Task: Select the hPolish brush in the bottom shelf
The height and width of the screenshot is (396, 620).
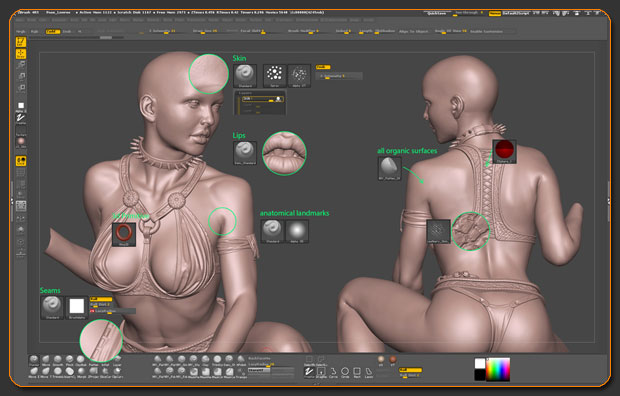Action: [241, 360]
